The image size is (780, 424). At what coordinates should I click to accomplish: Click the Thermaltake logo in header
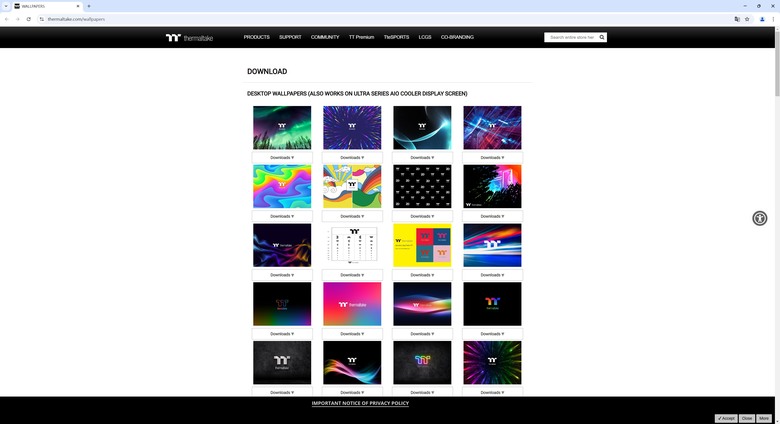pos(189,38)
